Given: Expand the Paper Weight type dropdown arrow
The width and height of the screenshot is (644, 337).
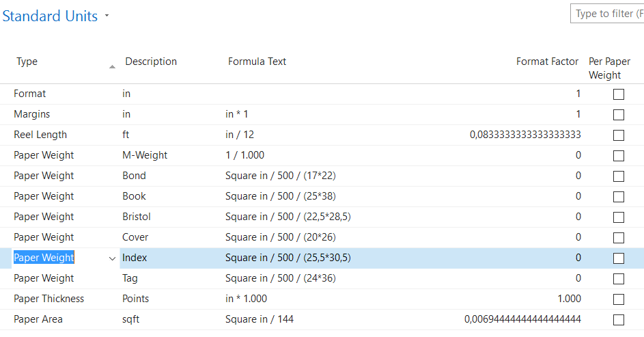Looking at the screenshot, I should 112,258.
